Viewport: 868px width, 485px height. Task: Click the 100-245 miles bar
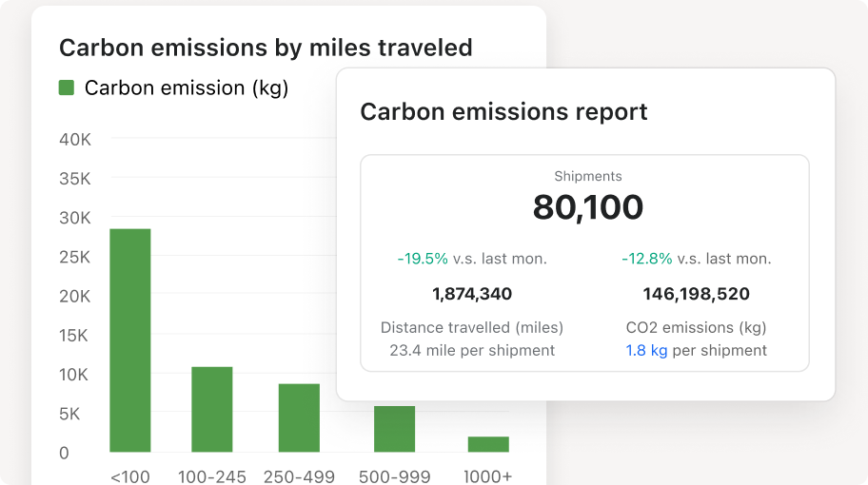pyautogui.click(x=211, y=409)
